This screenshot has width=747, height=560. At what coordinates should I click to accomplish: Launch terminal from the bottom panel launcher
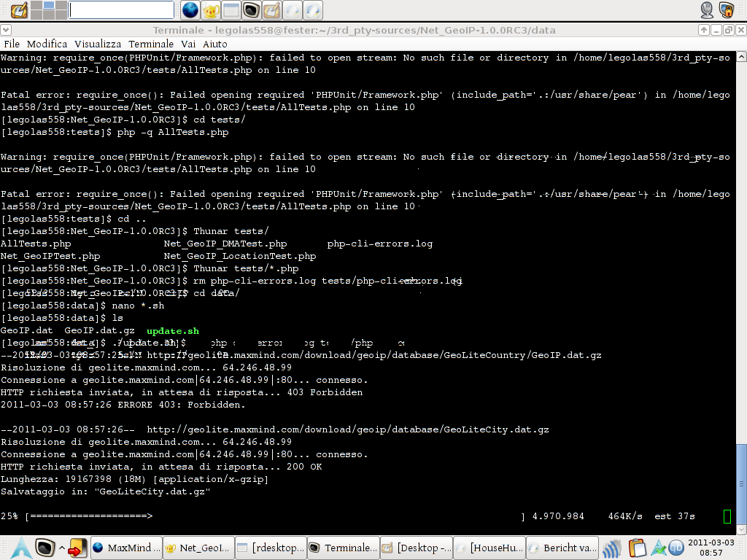click(x=46, y=548)
